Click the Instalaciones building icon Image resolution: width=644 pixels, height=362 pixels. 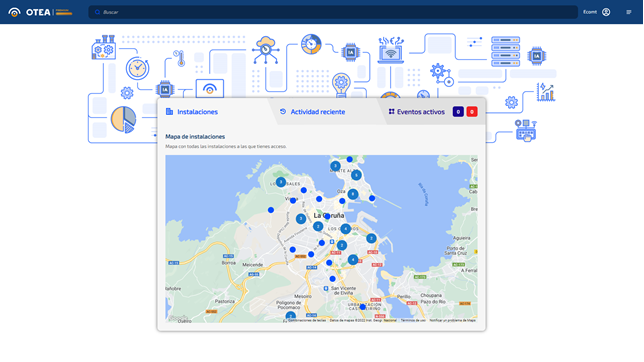169,111
